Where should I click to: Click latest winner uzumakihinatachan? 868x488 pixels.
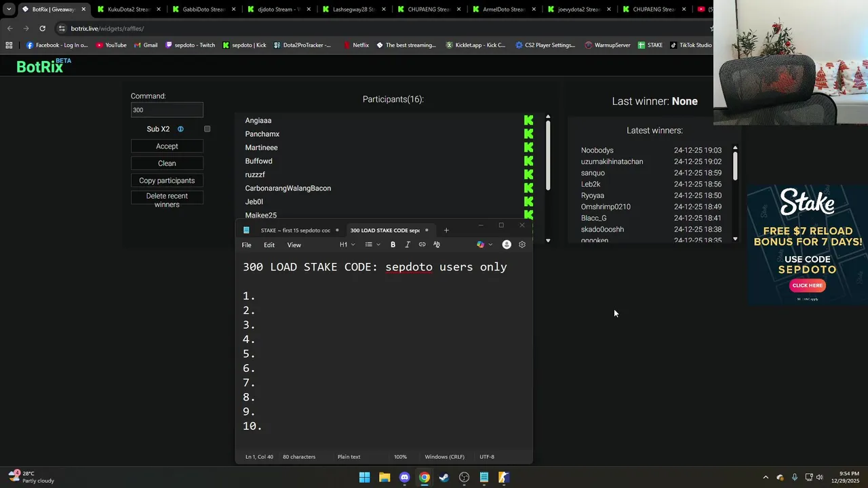click(x=612, y=162)
